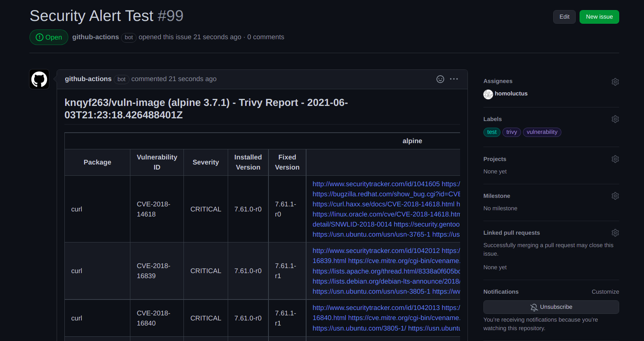The height and width of the screenshot is (341, 644).
Task: Click the Open issue status badge
Action: (x=49, y=37)
